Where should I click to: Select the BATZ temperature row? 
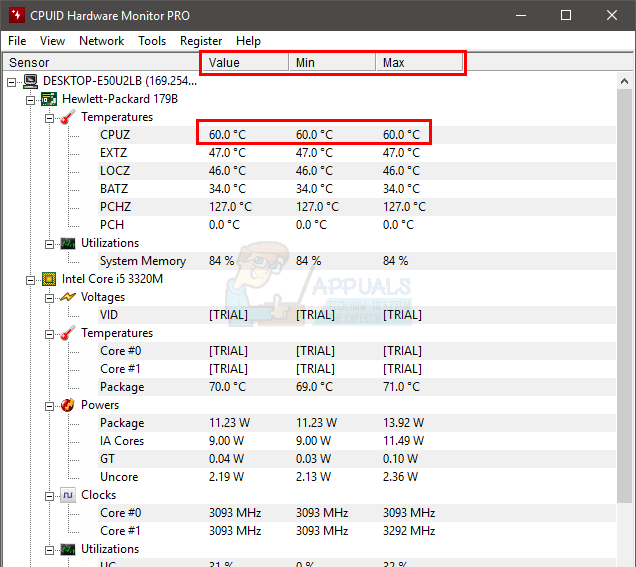click(357, 189)
